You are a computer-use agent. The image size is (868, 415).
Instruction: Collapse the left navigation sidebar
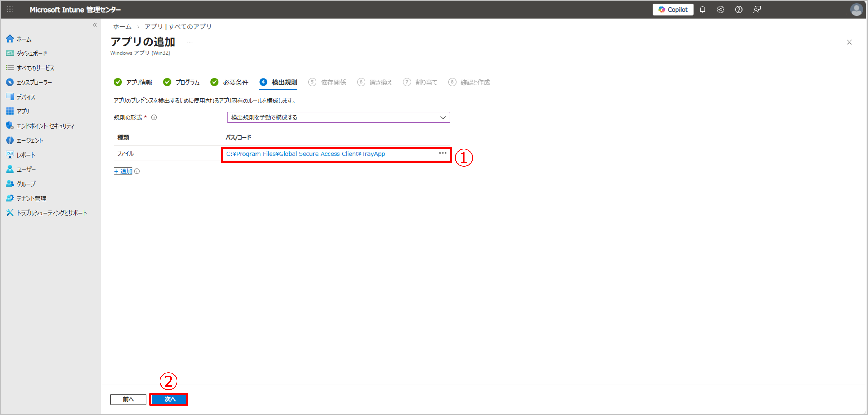tap(95, 25)
